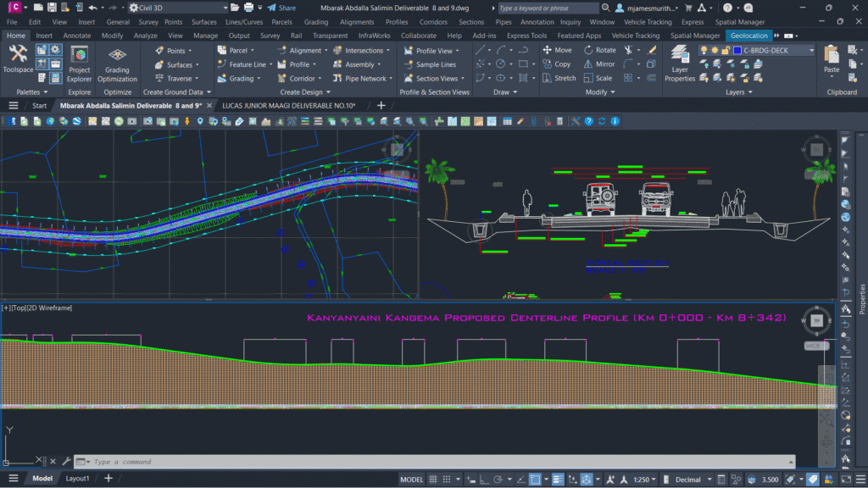Switch to LUCAS JUNIOR MAAGI drawing tab

(288, 106)
